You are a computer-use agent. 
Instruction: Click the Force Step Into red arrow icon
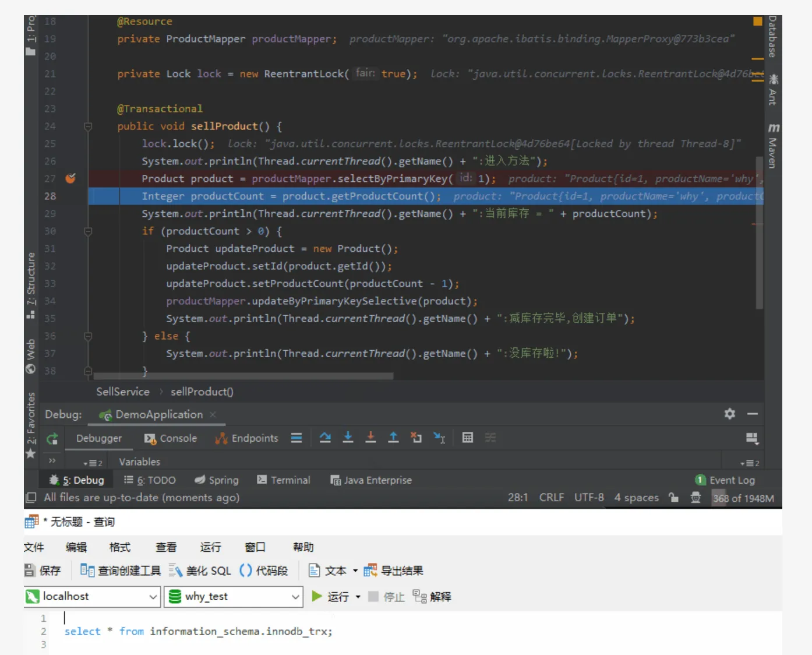click(x=370, y=438)
